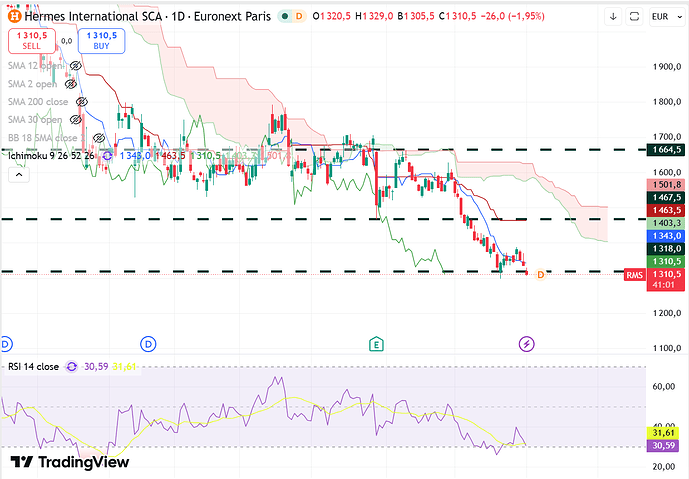The width and height of the screenshot is (689, 479).
Task: Toggle visibility eye for SMA 200 close
Action: (82, 102)
